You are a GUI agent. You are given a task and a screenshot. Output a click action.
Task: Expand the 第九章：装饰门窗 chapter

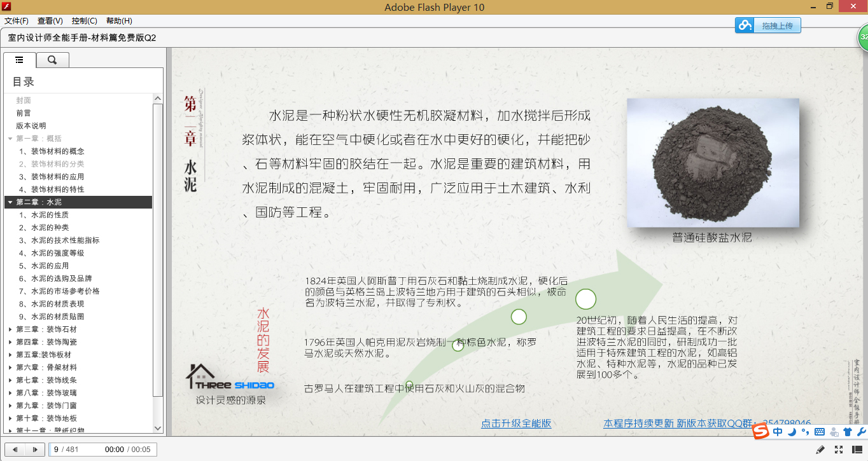[10, 406]
